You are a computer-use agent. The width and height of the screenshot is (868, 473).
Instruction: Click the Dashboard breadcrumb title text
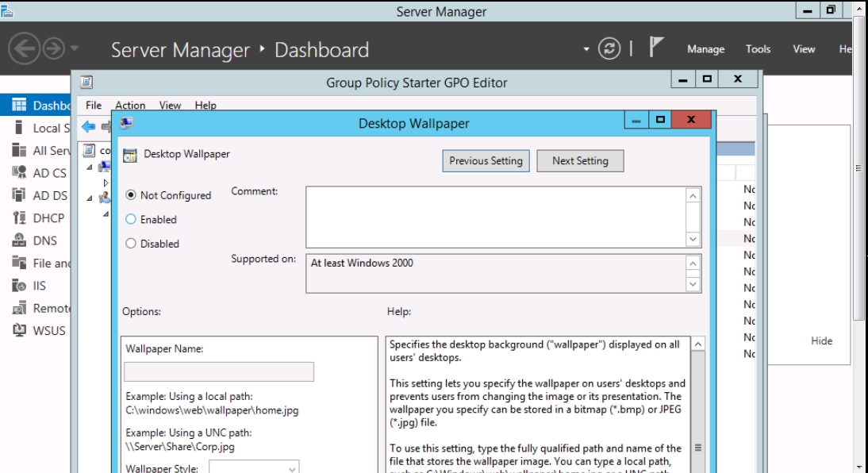[321, 50]
